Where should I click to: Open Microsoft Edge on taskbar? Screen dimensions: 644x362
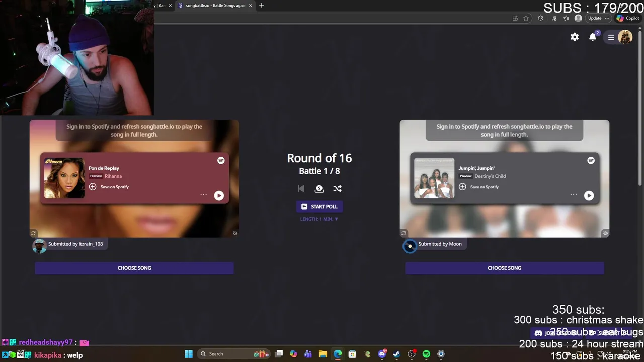tap(338, 354)
